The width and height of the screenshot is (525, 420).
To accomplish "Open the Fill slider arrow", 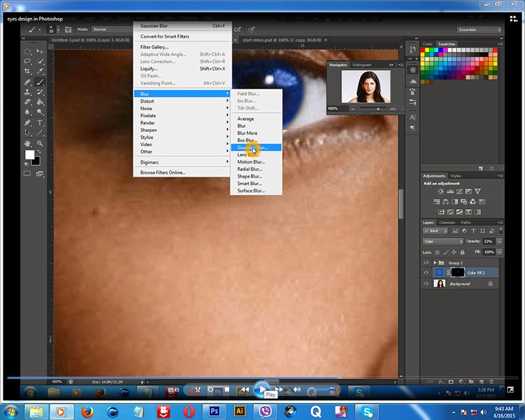I will pyautogui.click(x=499, y=252).
